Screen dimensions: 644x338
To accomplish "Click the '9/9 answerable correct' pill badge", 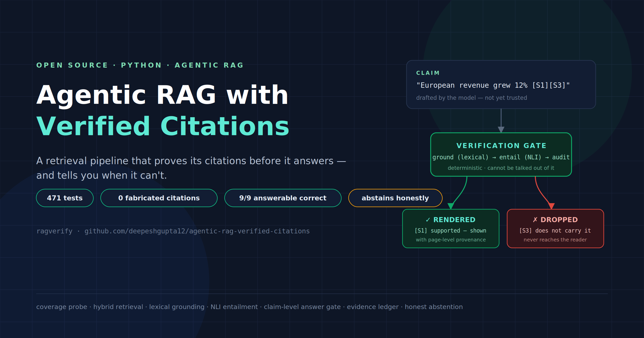I will 283,198.
